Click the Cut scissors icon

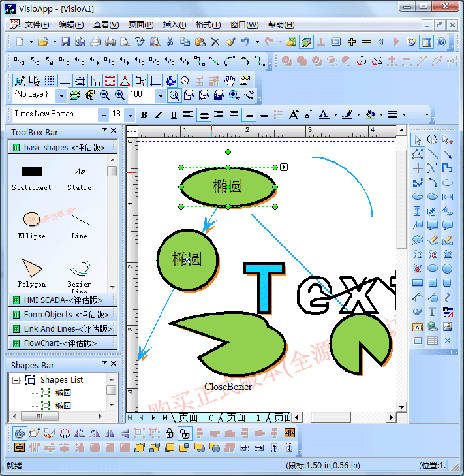click(x=170, y=42)
